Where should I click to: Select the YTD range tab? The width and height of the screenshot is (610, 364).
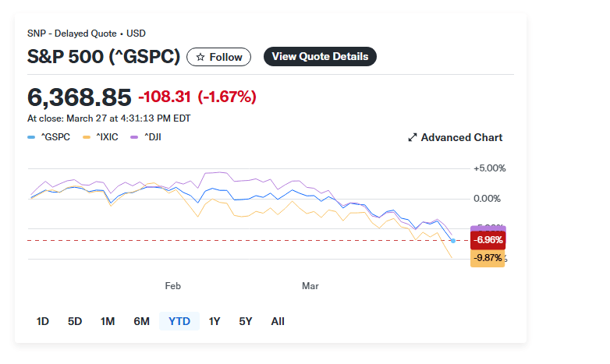(179, 321)
